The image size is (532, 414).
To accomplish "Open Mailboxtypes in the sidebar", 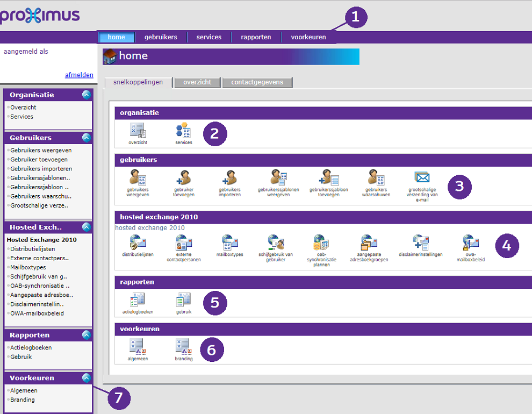I will [28, 267].
